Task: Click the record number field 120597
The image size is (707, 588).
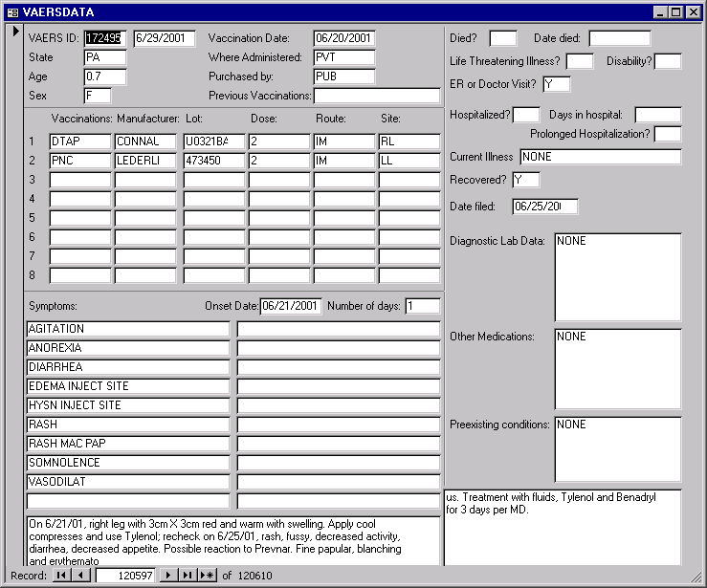Action: 125,576
